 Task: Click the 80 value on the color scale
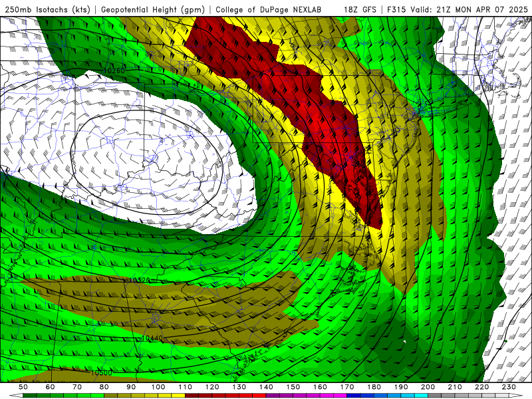click(104, 387)
